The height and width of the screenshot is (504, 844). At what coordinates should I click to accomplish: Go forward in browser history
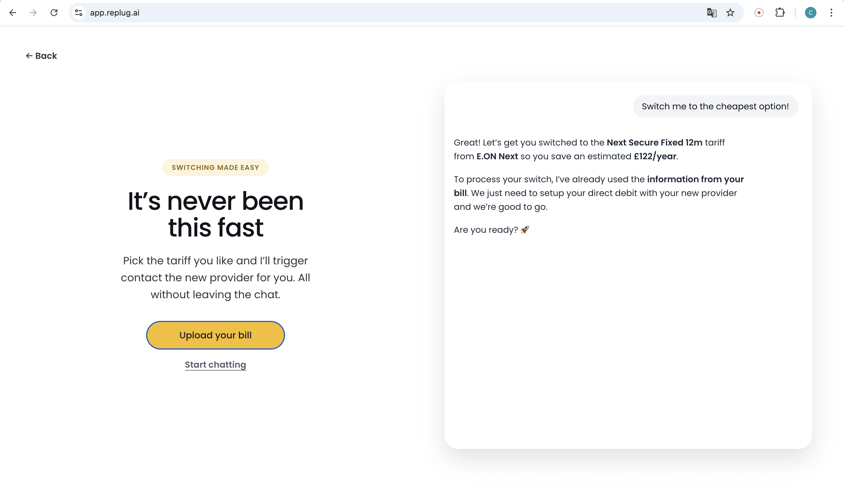(33, 13)
